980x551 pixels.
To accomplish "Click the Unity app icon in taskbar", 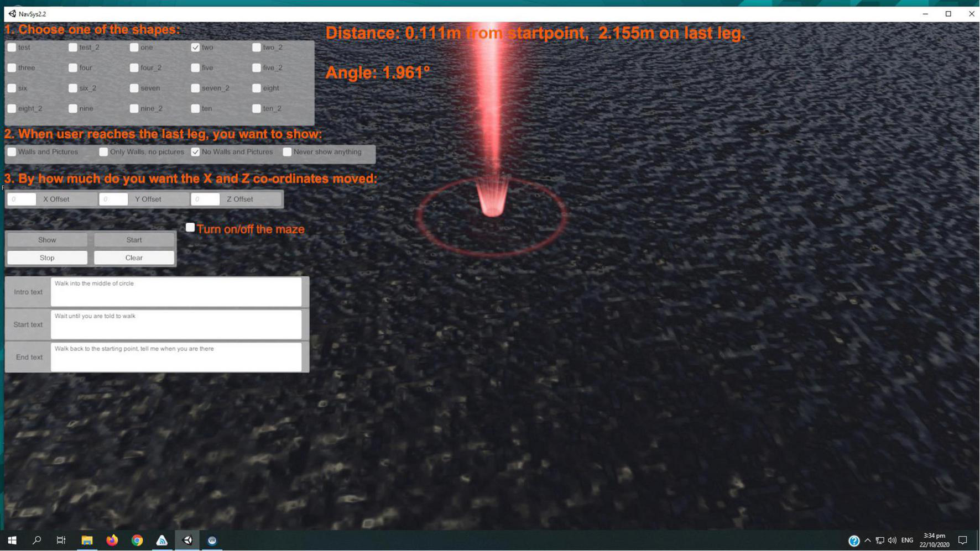I will (187, 540).
